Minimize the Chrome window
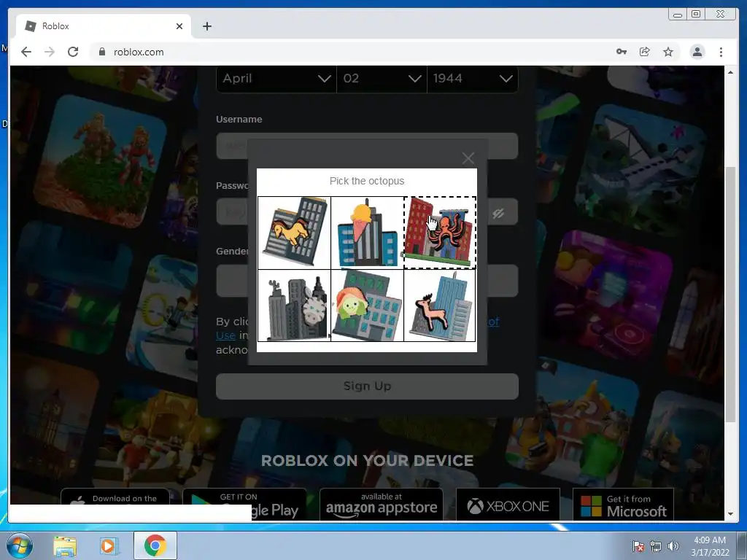747x560 pixels. tap(678, 15)
